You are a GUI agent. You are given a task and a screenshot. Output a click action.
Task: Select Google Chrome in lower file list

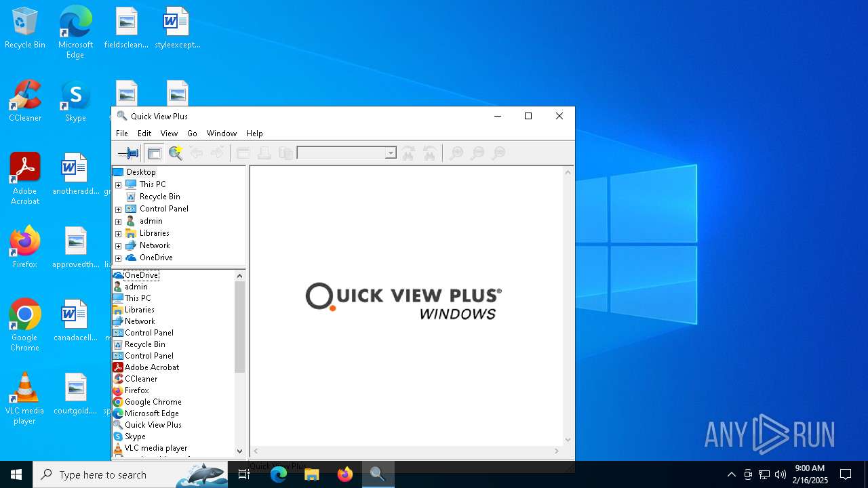coord(153,402)
